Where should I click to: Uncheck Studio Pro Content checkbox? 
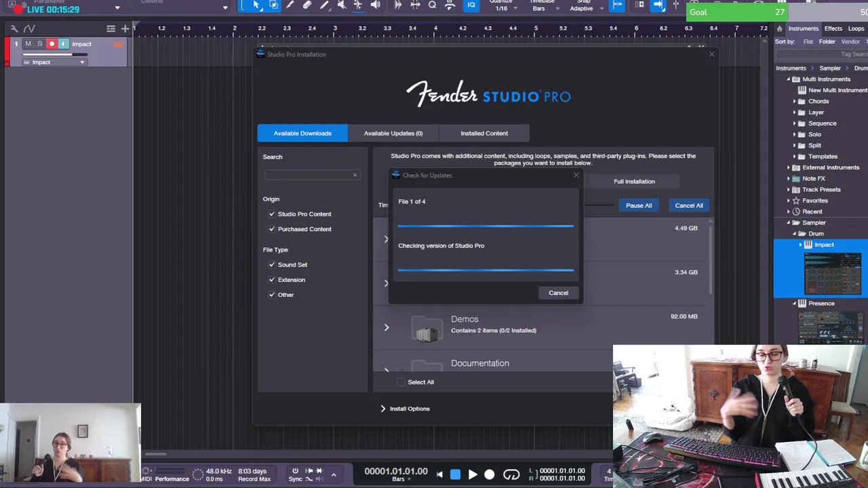(x=272, y=214)
